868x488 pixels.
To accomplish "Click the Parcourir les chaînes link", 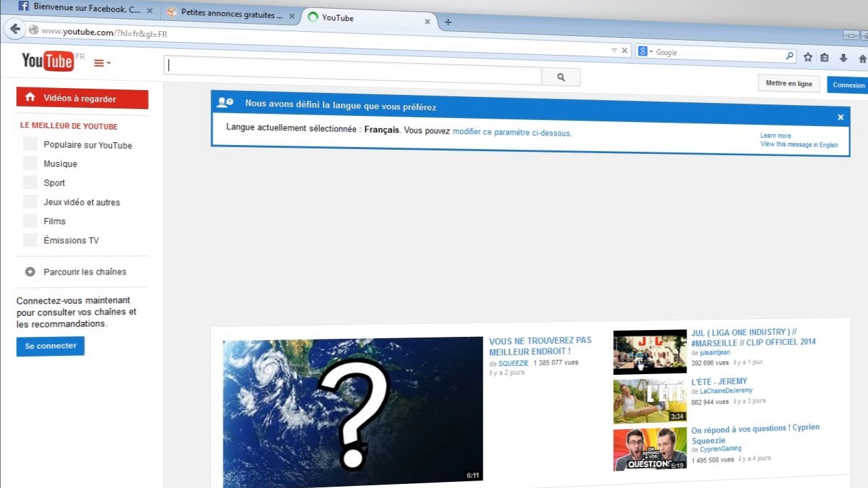I will pos(85,272).
